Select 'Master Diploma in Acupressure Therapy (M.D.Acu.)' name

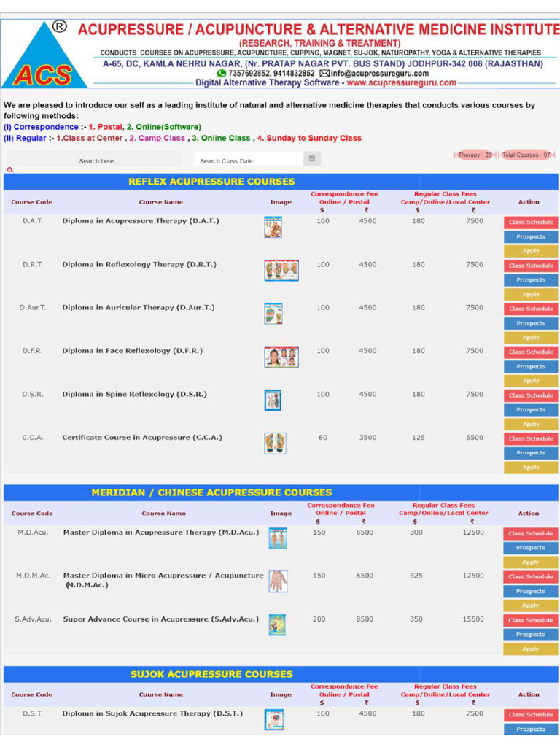(161, 533)
